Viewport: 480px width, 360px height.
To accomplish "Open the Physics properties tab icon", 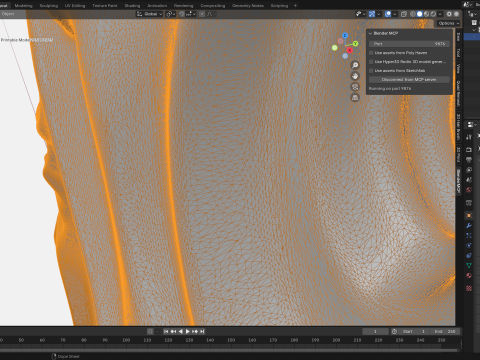I will click(x=469, y=246).
